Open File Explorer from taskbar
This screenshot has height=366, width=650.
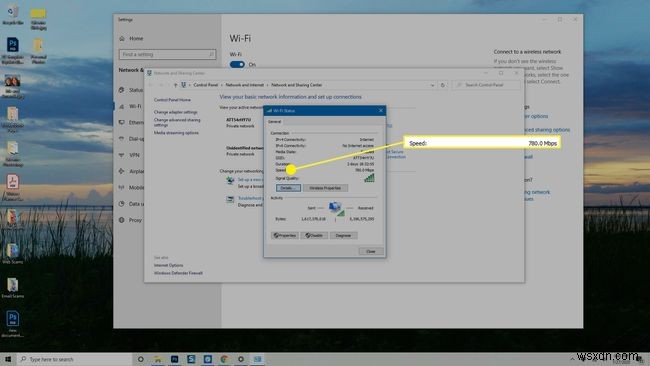click(x=158, y=359)
